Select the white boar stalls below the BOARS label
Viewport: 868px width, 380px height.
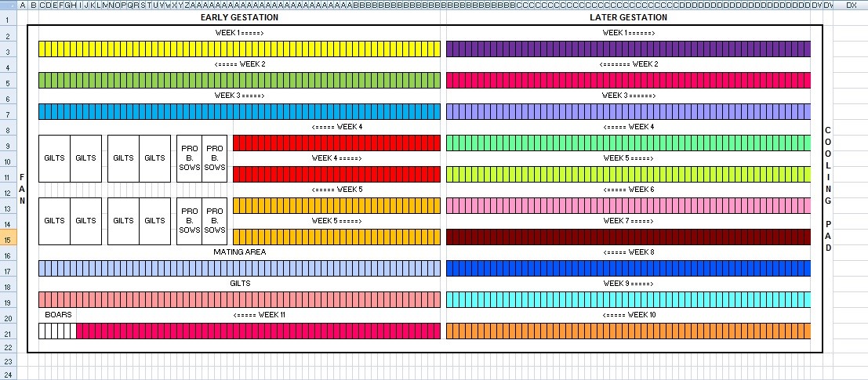coord(57,331)
